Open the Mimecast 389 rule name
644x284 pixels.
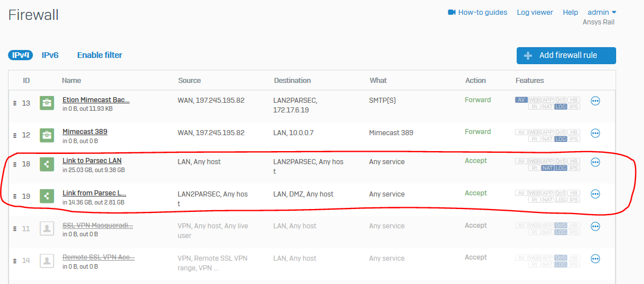85,132
